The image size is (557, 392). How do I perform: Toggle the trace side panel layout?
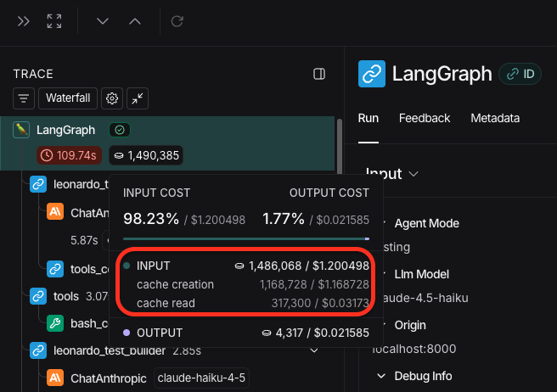pyautogui.click(x=319, y=75)
